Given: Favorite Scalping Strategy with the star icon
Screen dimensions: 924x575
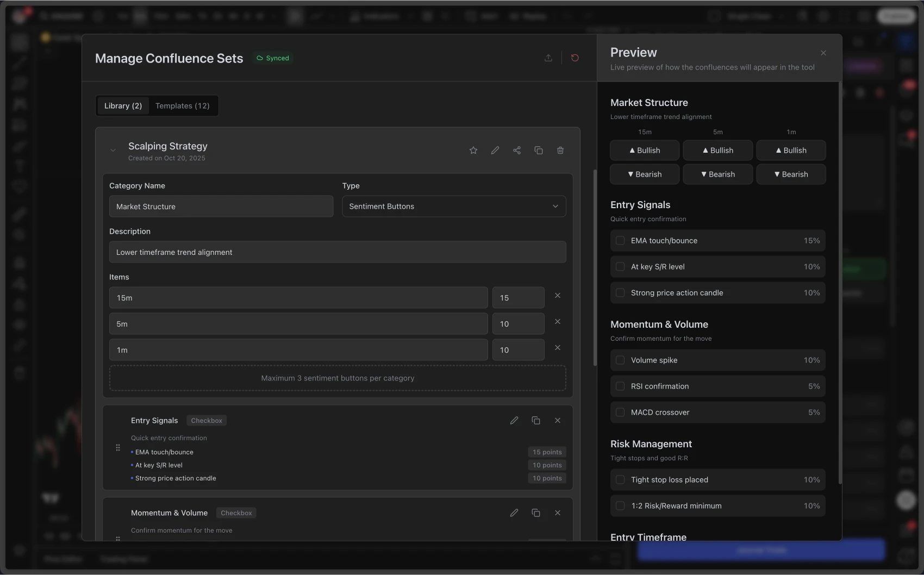Looking at the screenshot, I should (x=473, y=150).
